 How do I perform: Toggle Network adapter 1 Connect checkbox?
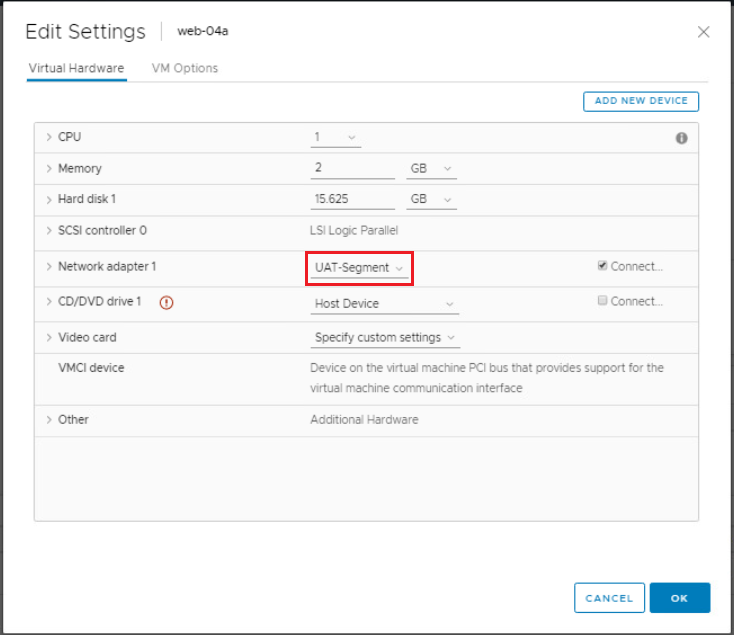pyautogui.click(x=602, y=266)
